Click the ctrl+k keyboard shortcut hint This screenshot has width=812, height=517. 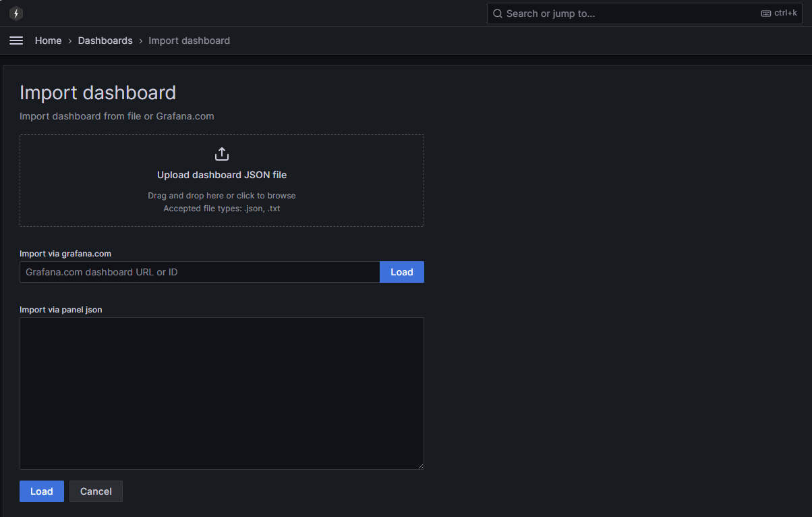click(x=779, y=13)
